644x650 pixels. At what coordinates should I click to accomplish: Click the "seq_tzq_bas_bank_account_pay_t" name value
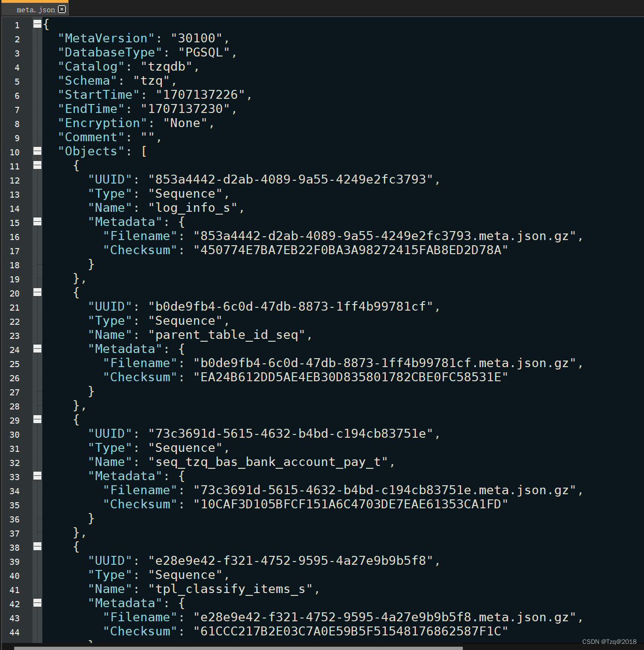point(268,462)
